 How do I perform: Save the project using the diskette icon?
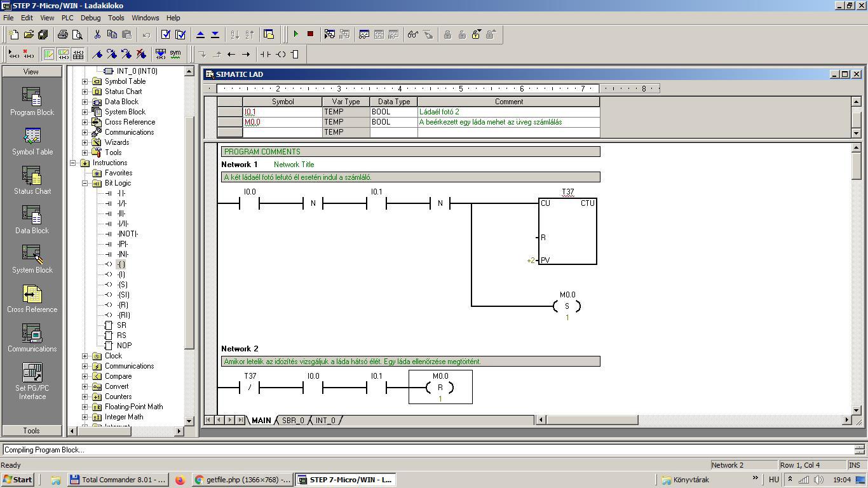pos(43,34)
